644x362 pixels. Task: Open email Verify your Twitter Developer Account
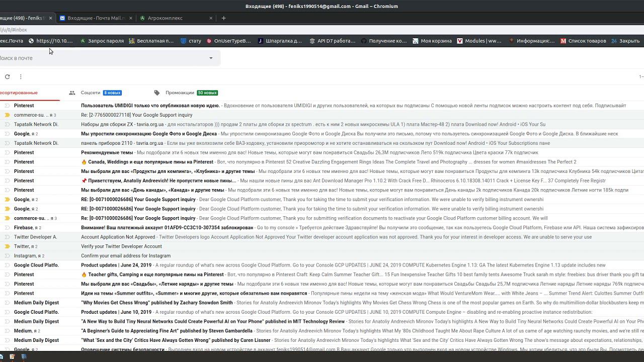coord(322,246)
